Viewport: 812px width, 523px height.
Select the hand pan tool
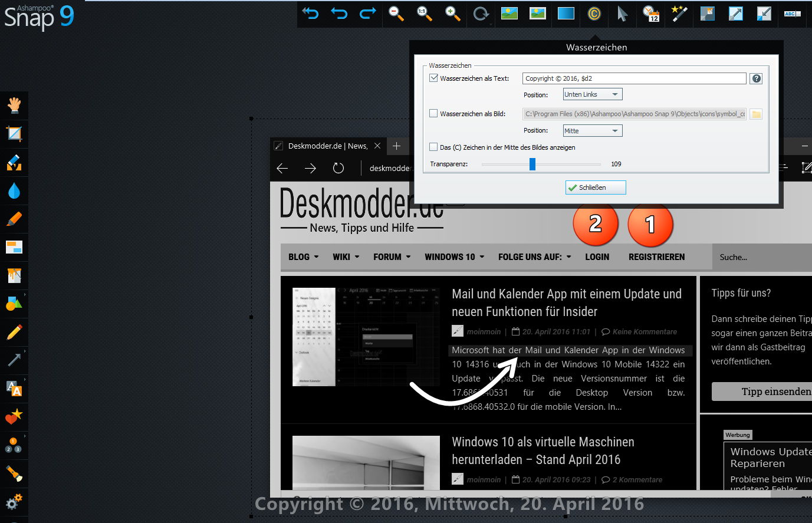(x=14, y=106)
